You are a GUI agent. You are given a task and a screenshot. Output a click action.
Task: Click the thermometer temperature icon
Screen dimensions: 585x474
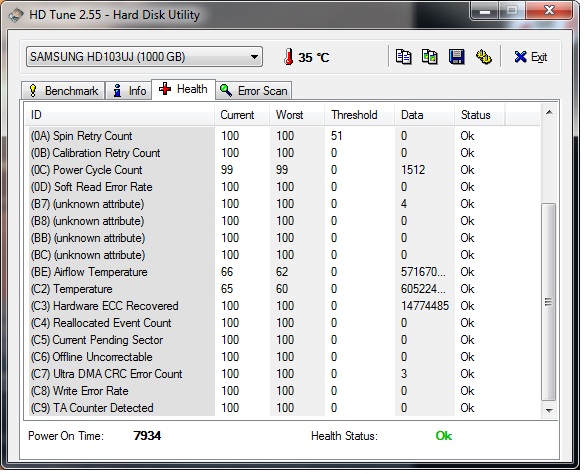(288, 57)
